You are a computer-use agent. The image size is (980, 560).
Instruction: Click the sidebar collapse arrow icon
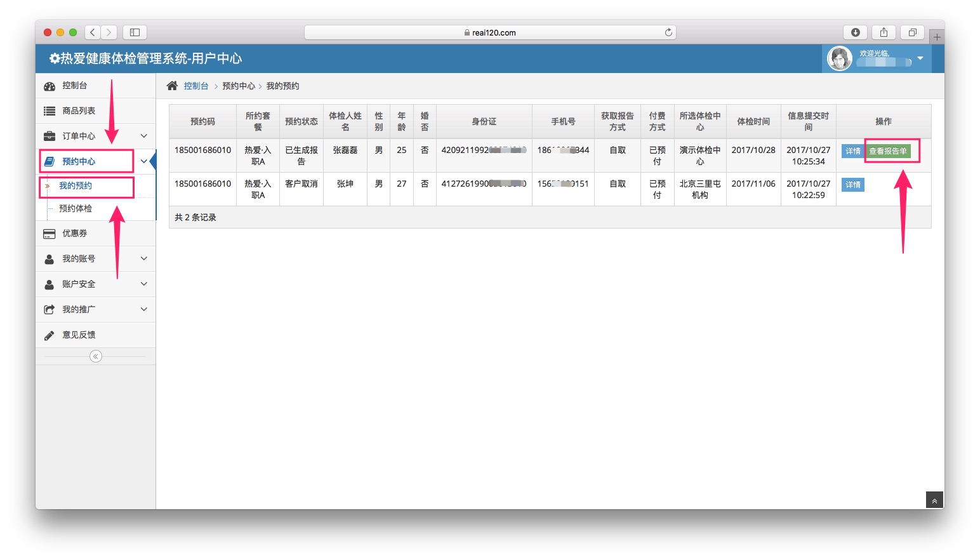[x=96, y=356]
